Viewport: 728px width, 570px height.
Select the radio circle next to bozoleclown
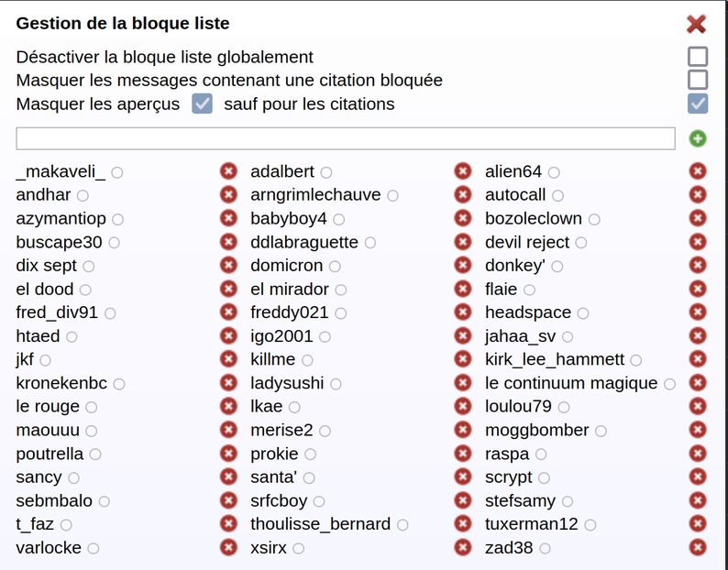[594, 219]
